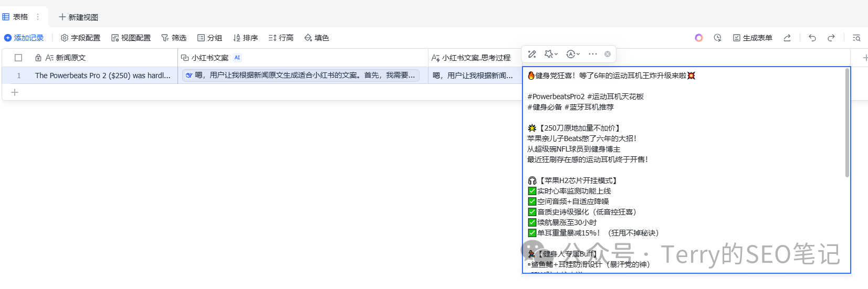Open the share arrow icon
Screen dimensions: 868x289
pyautogui.click(x=787, y=38)
